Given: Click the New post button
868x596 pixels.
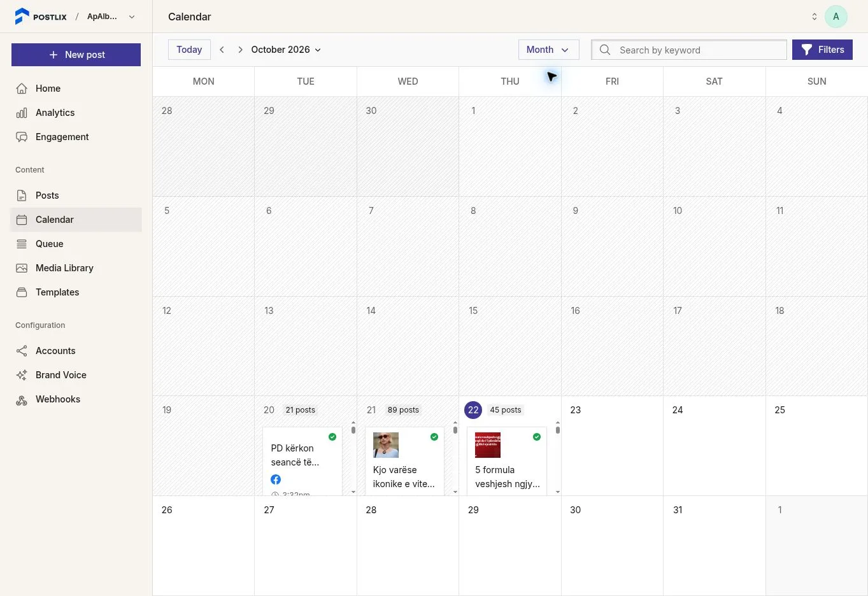Looking at the screenshot, I should pyautogui.click(x=76, y=55).
